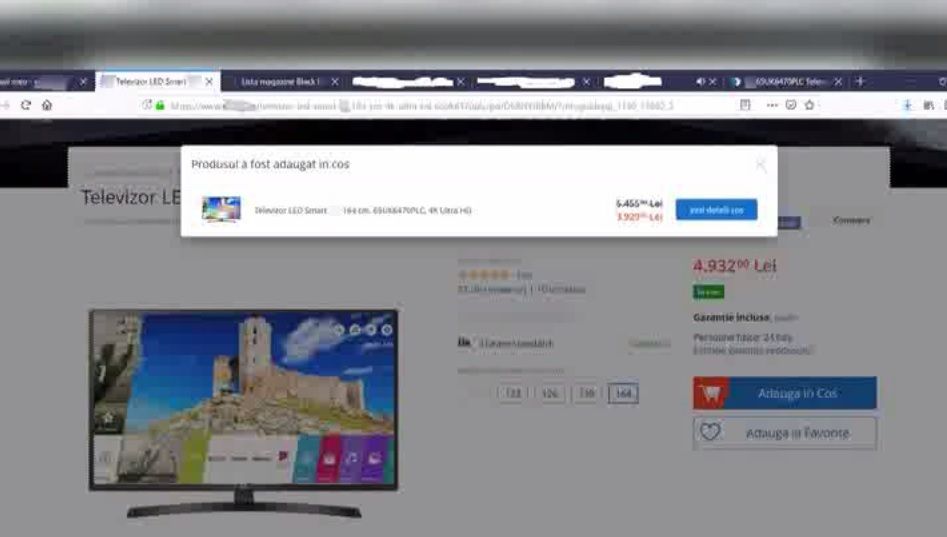
Task: Click the Adauga la Favorite button
Action: coord(785,432)
